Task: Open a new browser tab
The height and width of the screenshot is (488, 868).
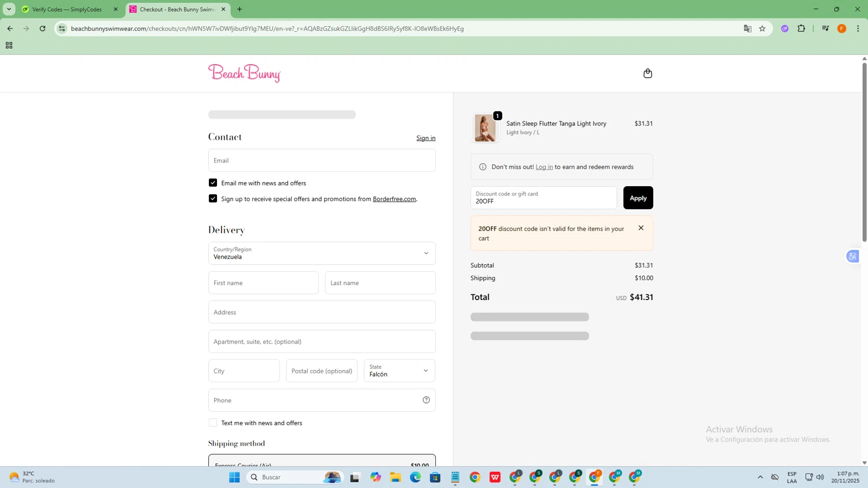Action: pyautogui.click(x=240, y=9)
